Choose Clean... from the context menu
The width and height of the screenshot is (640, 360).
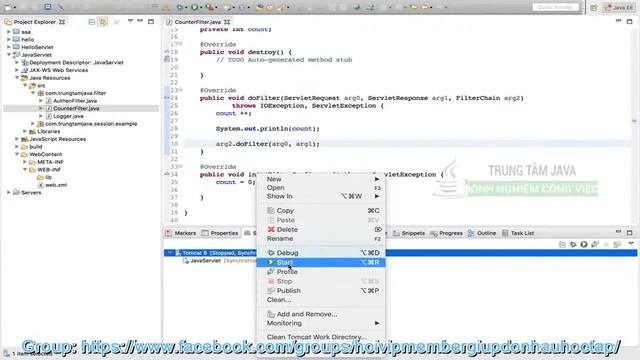coord(321,300)
